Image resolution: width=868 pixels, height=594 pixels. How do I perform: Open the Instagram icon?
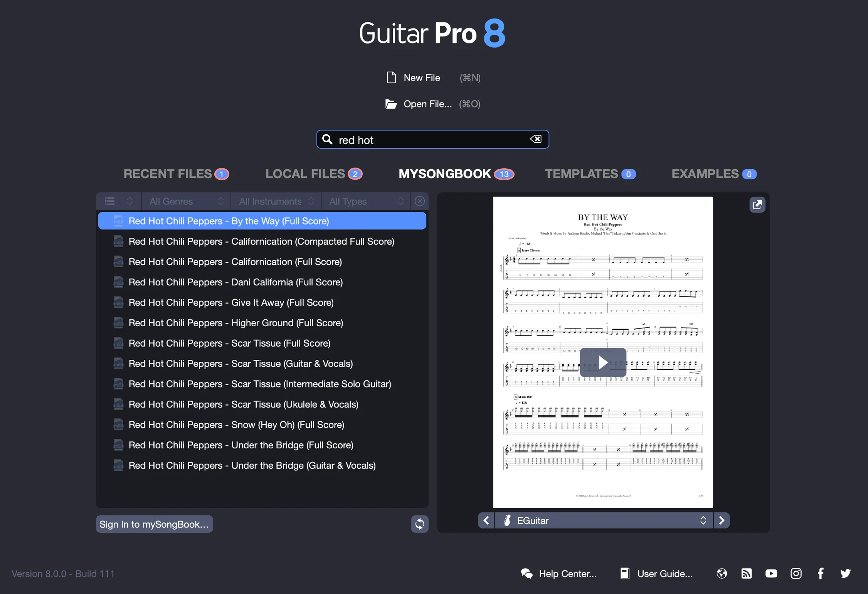pos(796,574)
